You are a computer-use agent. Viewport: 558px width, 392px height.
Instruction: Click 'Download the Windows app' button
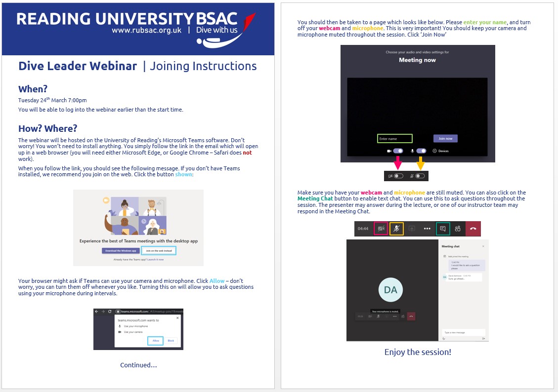[121, 250]
